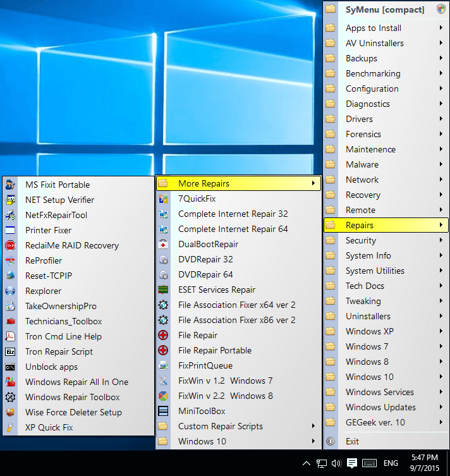
Task: Click the DualBootRepair first-aid icon
Action: (163, 245)
